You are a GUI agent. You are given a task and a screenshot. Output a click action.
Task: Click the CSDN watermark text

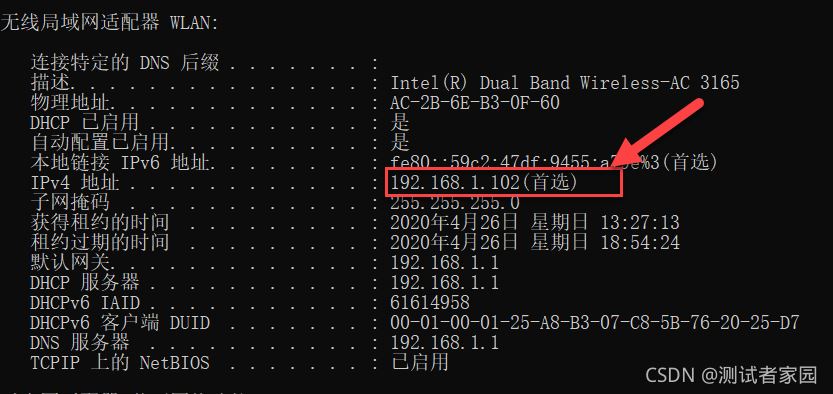pos(731,375)
